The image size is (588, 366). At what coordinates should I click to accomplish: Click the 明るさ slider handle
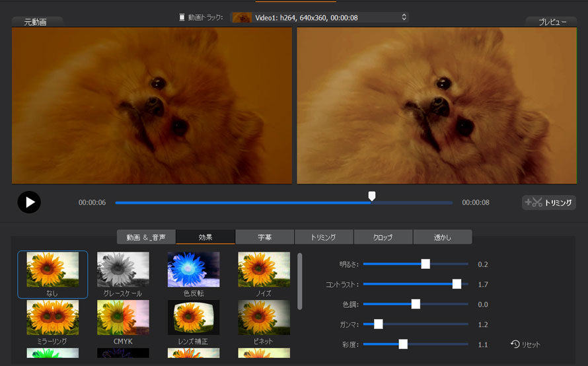pyautogui.click(x=425, y=264)
